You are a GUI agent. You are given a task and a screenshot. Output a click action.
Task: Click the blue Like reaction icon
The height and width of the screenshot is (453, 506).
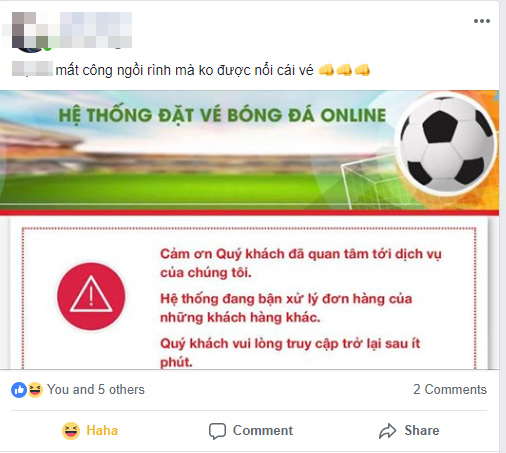click(x=19, y=390)
